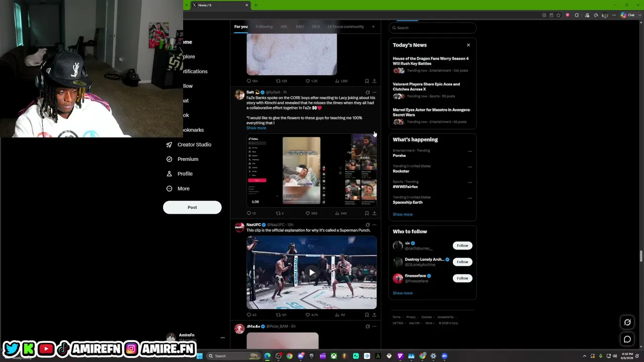Open Grok floating button at bottom right
The image size is (644, 362).
click(x=627, y=322)
